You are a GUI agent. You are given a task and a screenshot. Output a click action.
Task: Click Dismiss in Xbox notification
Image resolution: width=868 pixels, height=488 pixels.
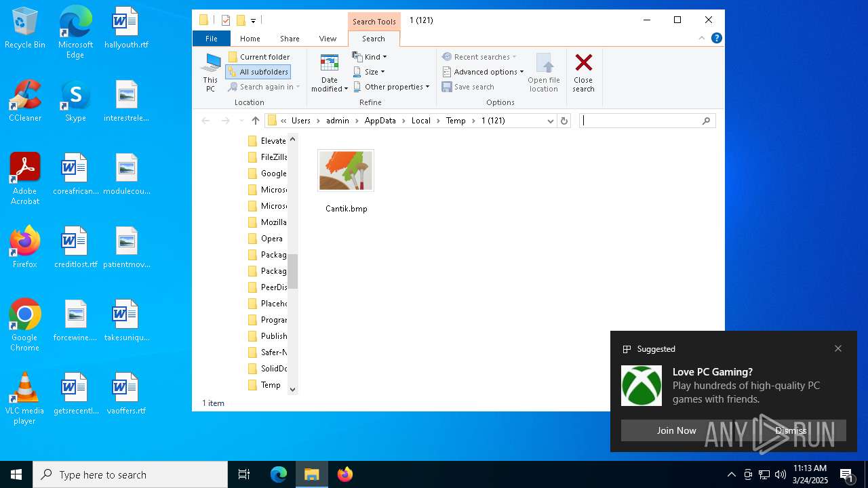click(791, 430)
